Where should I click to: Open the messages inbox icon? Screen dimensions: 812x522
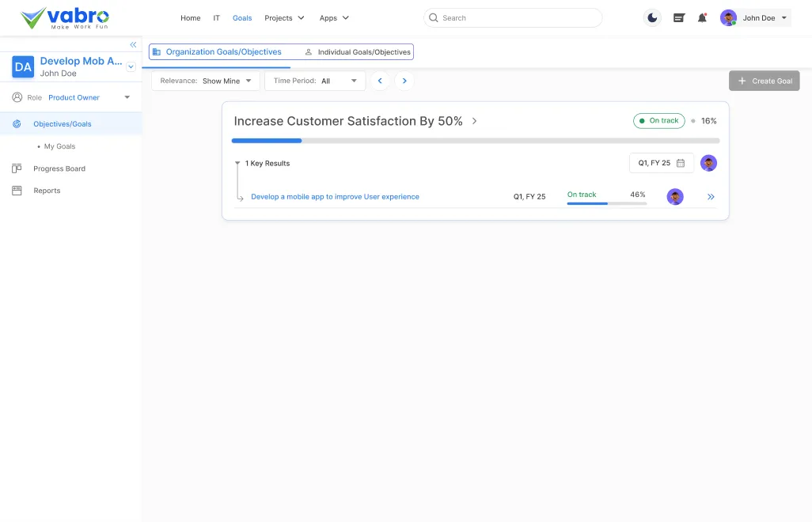coord(678,18)
